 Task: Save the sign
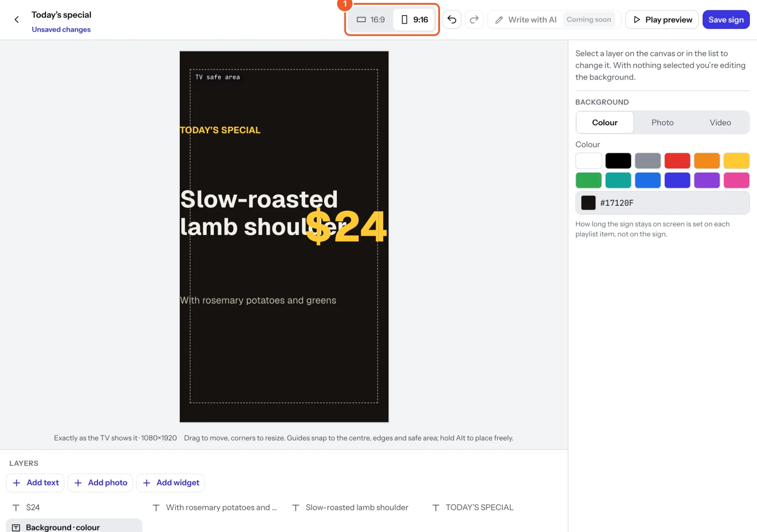point(726,19)
